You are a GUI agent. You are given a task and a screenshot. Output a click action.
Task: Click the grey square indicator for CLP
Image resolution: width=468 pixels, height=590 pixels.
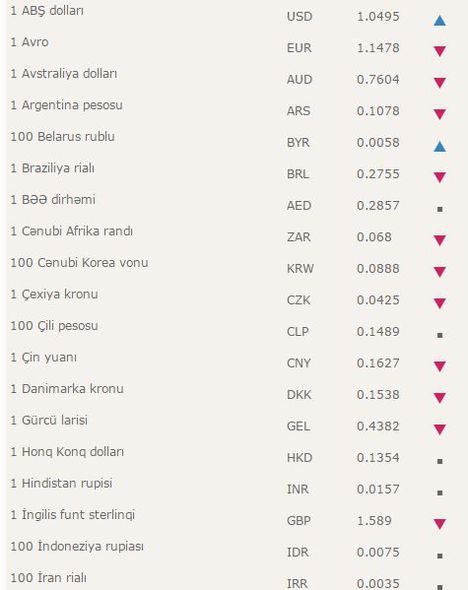(x=439, y=335)
